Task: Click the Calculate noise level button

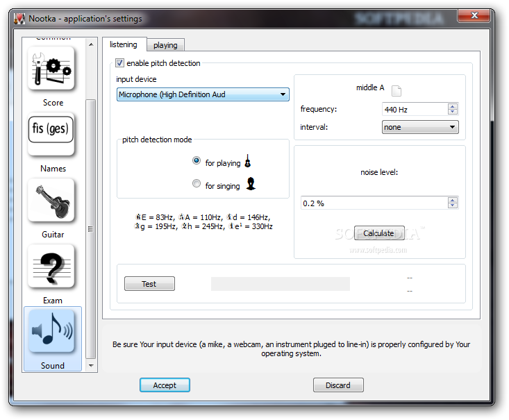Action: [379, 233]
